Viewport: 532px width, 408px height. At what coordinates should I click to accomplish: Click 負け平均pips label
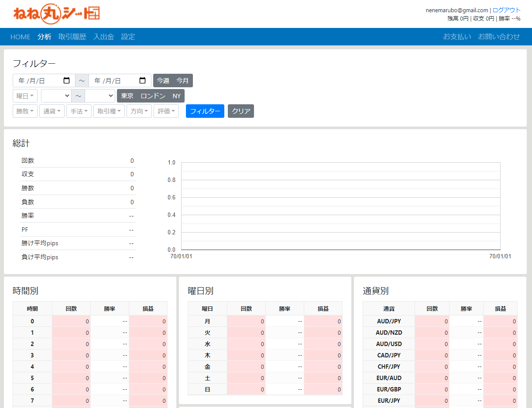pos(40,257)
